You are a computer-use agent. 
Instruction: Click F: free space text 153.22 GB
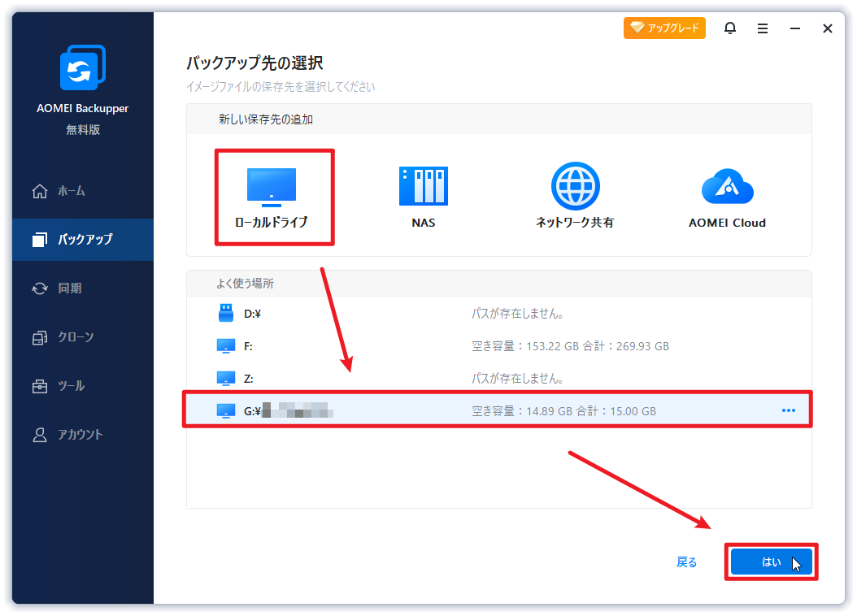point(552,346)
